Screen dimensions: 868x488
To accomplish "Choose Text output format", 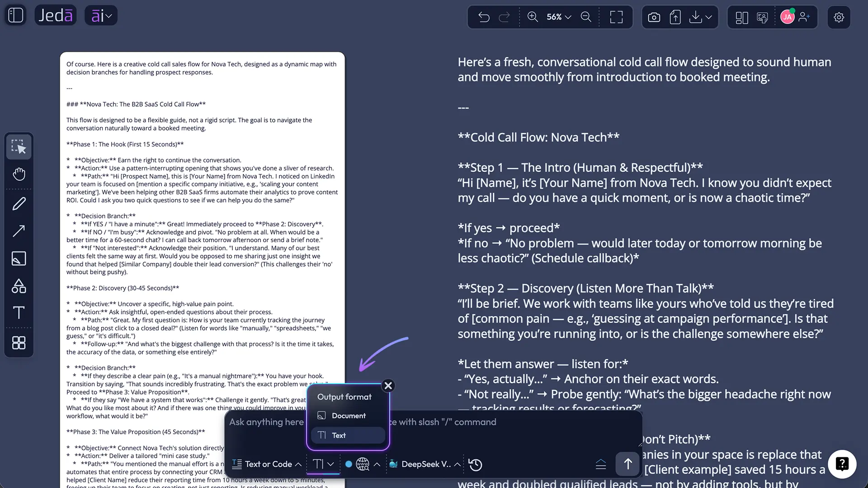I will click(348, 435).
